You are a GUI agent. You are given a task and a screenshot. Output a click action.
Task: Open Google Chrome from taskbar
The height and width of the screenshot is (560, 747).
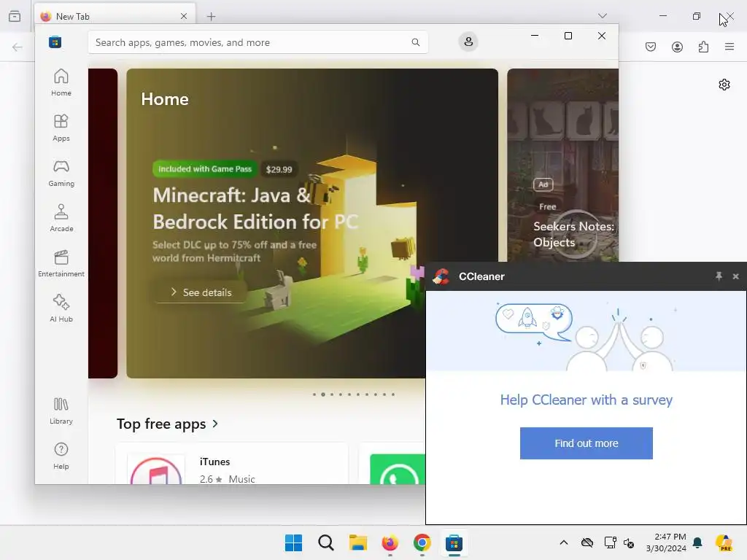point(422,542)
